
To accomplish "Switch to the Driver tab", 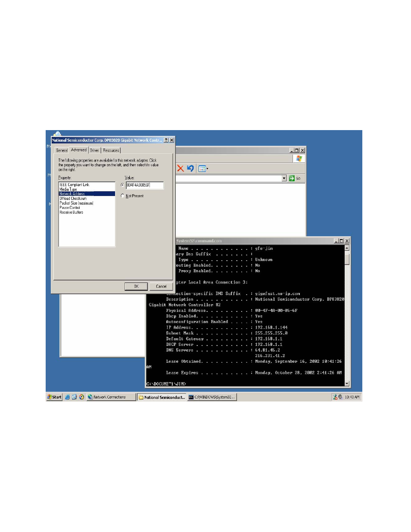I will [94, 150].
